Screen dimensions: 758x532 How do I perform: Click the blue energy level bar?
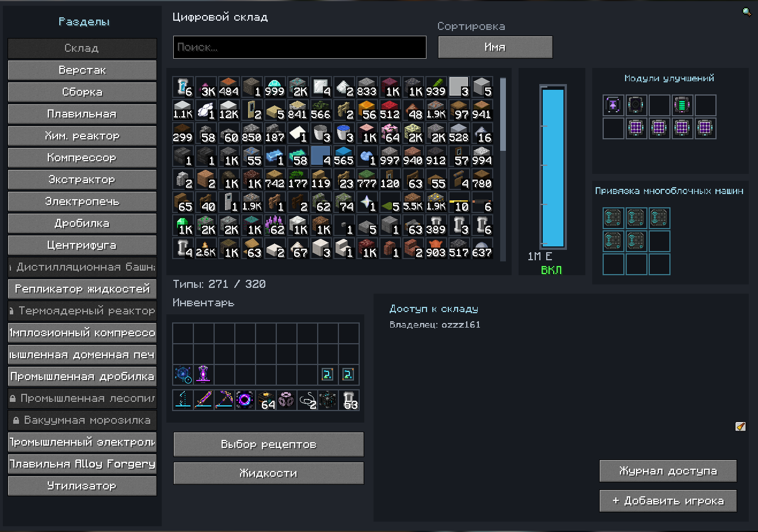pos(553,167)
